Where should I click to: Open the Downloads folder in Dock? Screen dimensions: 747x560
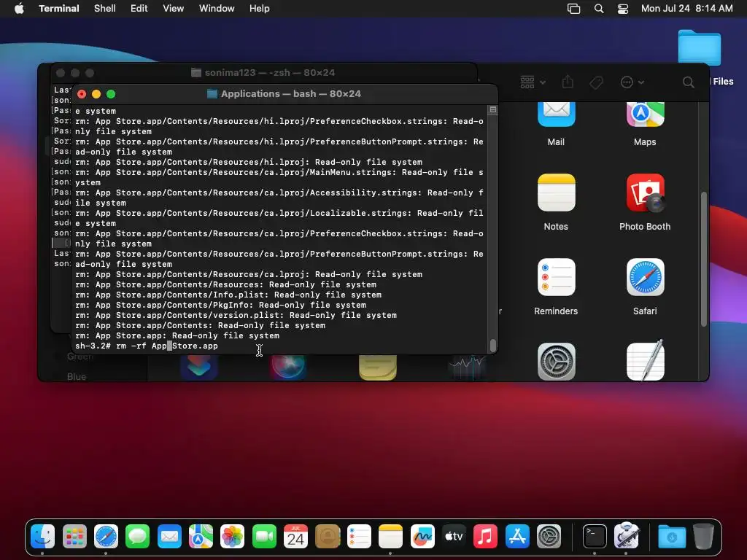[x=672, y=536]
